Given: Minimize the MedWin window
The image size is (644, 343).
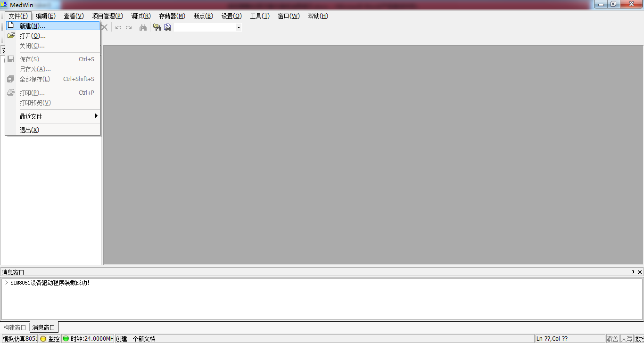Looking at the screenshot, I should (x=601, y=4).
